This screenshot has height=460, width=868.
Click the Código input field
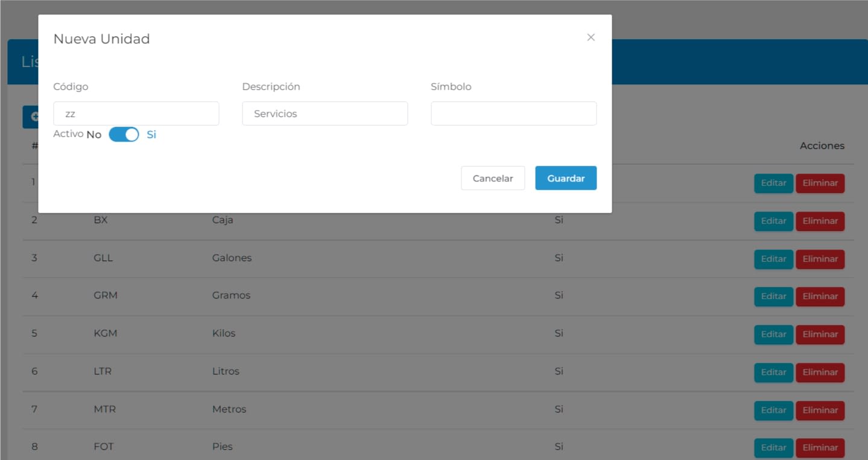[x=136, y=113]
